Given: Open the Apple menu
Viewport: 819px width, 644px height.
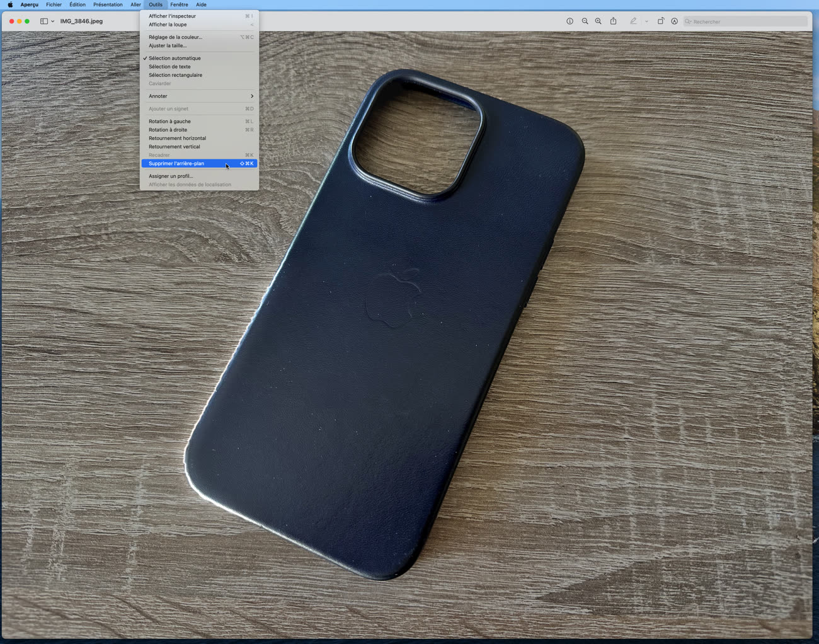Looking at the screenshot, I should click(10, 4).
